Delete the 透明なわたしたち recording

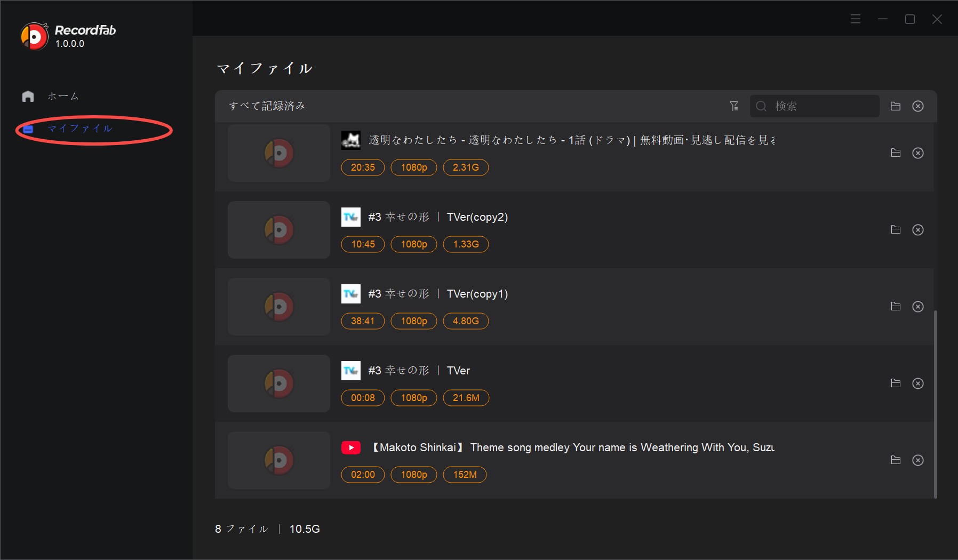coord(918,153)
